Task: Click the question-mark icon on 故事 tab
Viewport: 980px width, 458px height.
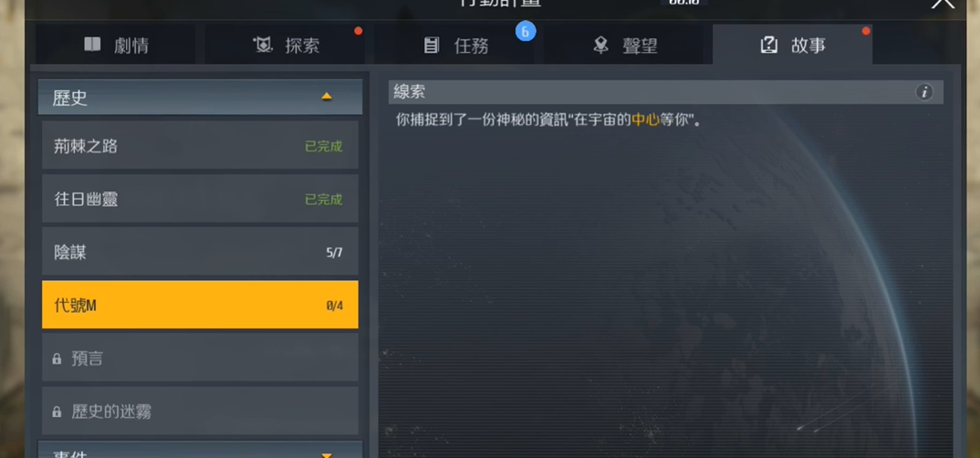Action: pyautogui.click(x=768, y=45)
